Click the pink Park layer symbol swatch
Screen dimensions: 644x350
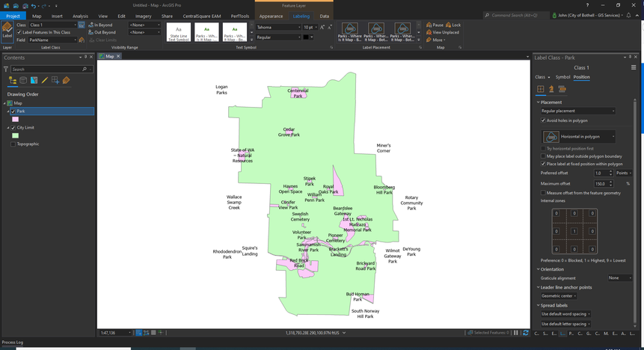pos(15,119)
